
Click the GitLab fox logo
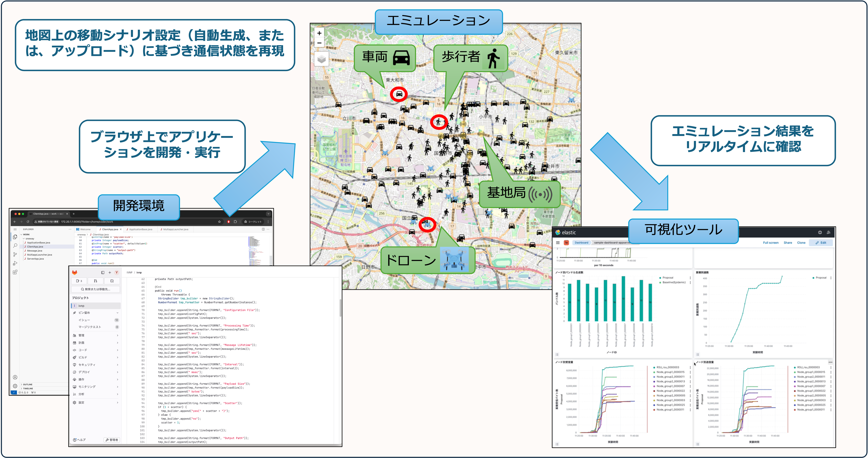pos(75,272)
